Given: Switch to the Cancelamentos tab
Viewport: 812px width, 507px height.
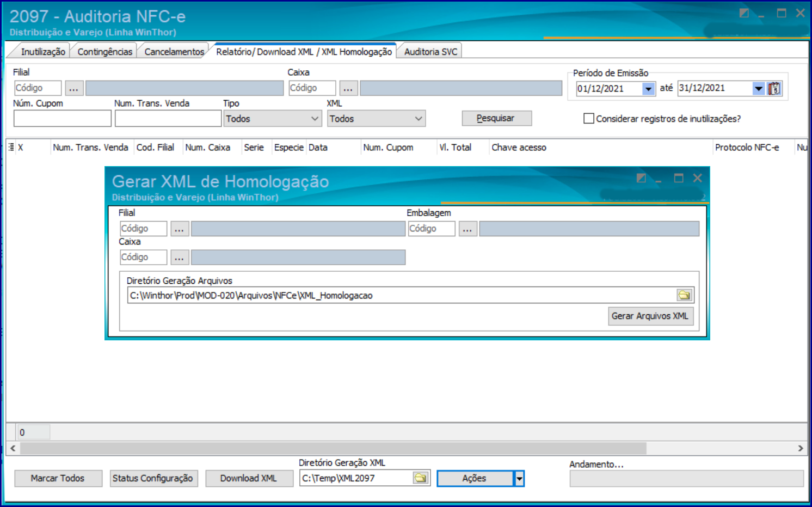Looking at the screenshot, I should coord(174,52).
